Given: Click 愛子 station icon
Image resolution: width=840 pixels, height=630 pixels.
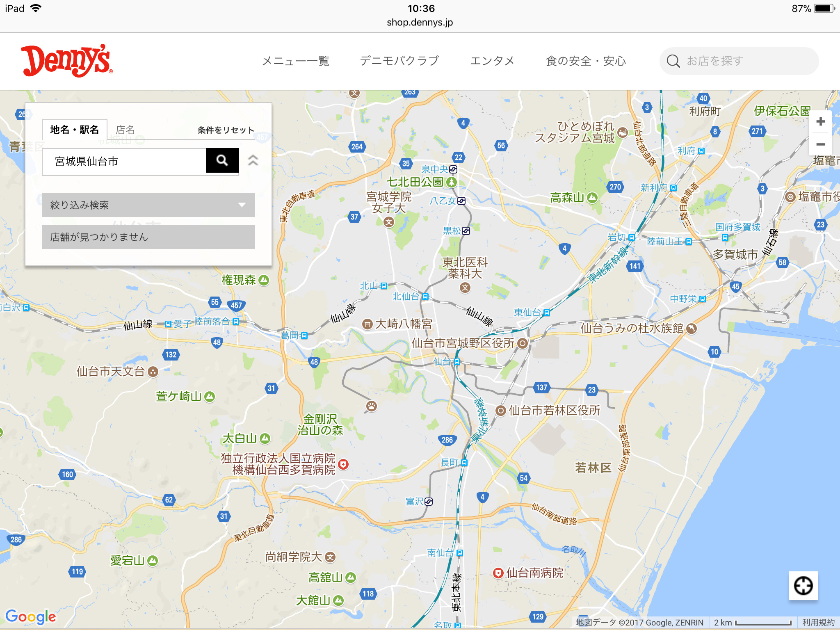Looking at the screenshot, I should tap(168, 324).
